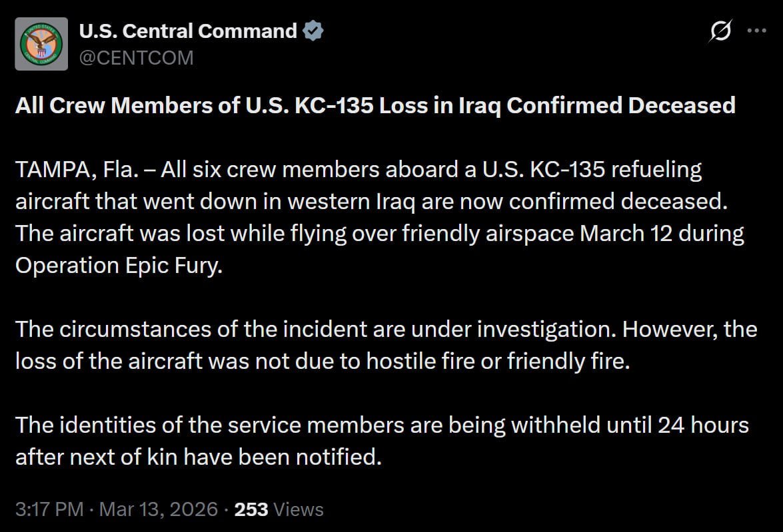Viewport: 783px width, 532px height.
Task: Click the "next of kin" sentence line
Action: (x=199, y=457)
